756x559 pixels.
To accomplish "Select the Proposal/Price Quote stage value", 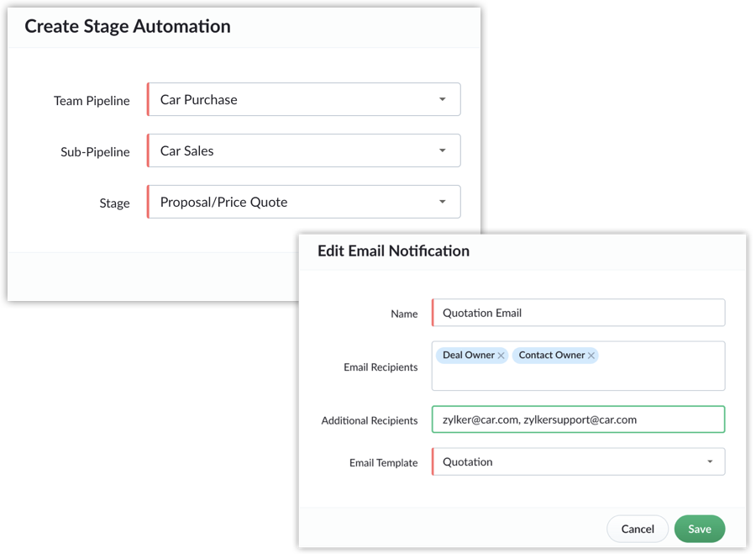I will point(223,202).
